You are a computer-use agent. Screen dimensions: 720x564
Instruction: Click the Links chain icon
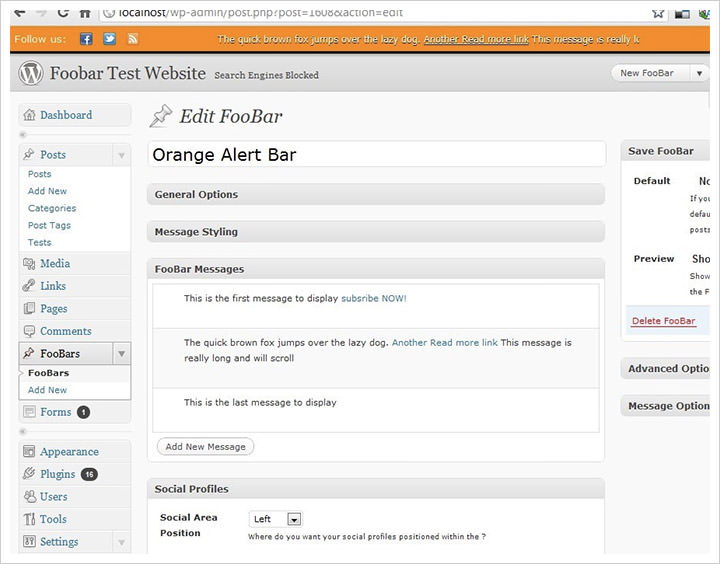pyautogui.click(x=28, y=286)
